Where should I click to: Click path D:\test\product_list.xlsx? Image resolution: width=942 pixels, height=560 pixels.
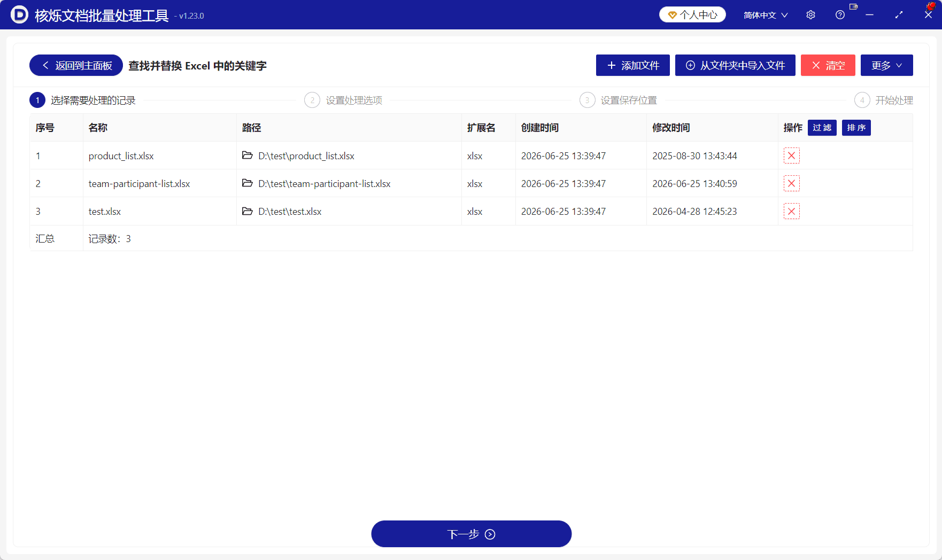306,155
